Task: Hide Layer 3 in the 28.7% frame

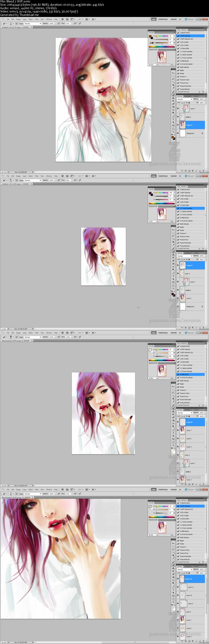Action: pos(178,109)
